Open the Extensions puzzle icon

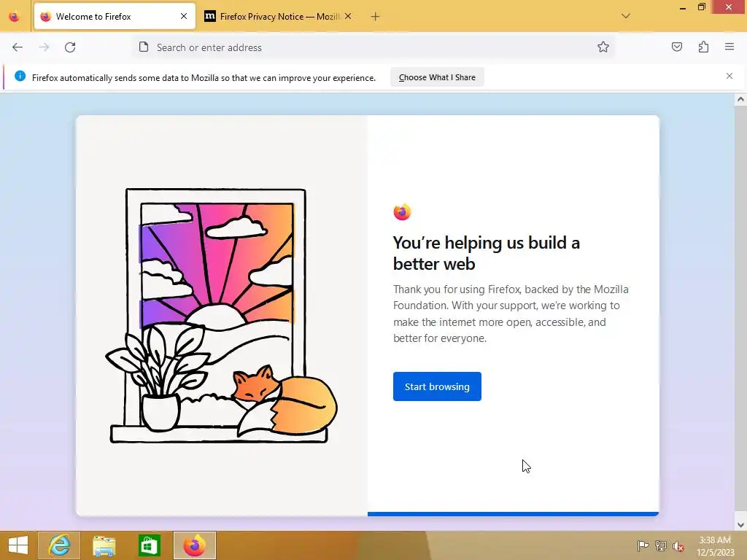(x=704, y=47)
